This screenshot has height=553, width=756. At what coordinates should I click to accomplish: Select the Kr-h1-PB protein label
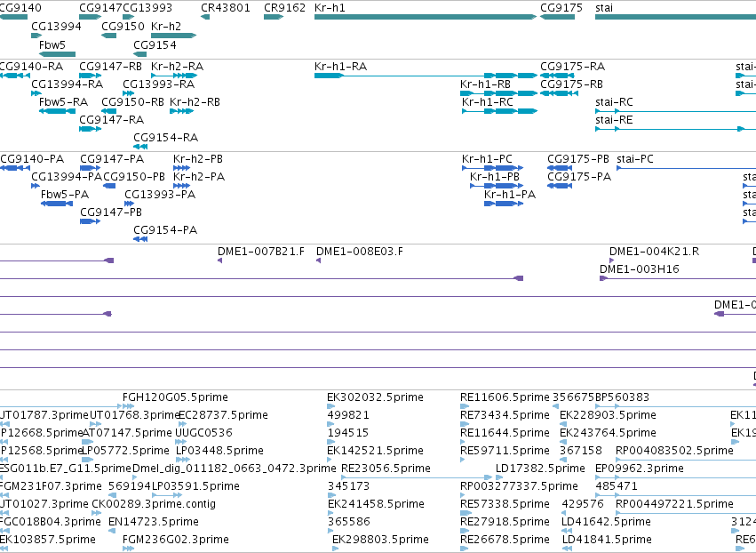[x=495, y=177]
